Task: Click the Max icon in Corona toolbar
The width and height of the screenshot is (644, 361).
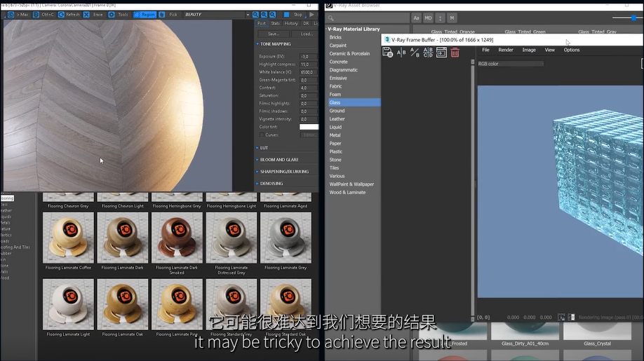Action: click(11, 14)
